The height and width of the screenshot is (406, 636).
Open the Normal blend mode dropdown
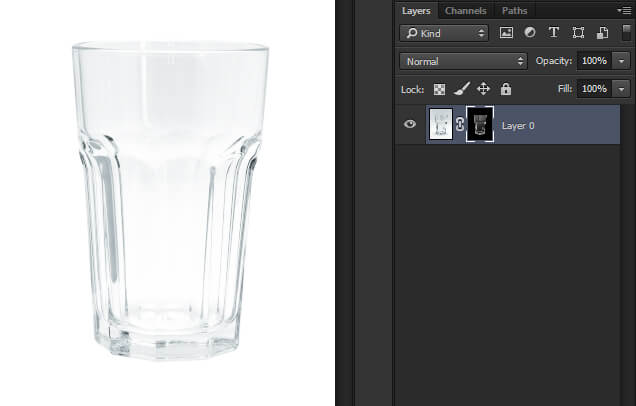tap(462, 61)
